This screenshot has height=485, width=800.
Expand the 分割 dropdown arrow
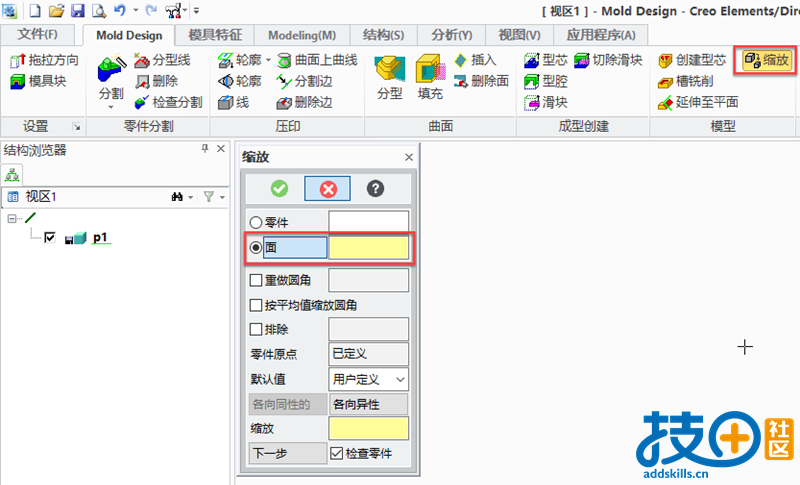111,107
